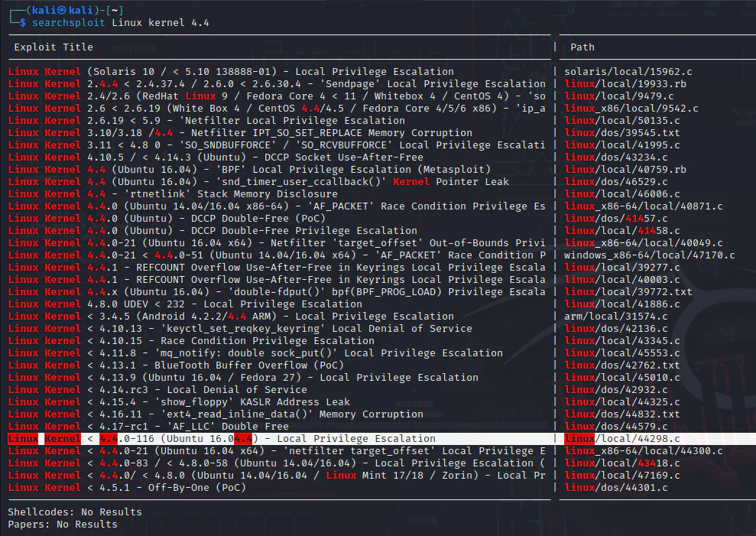Select the DCCP Double-Free (PoC) title

[x=167, y=219]
